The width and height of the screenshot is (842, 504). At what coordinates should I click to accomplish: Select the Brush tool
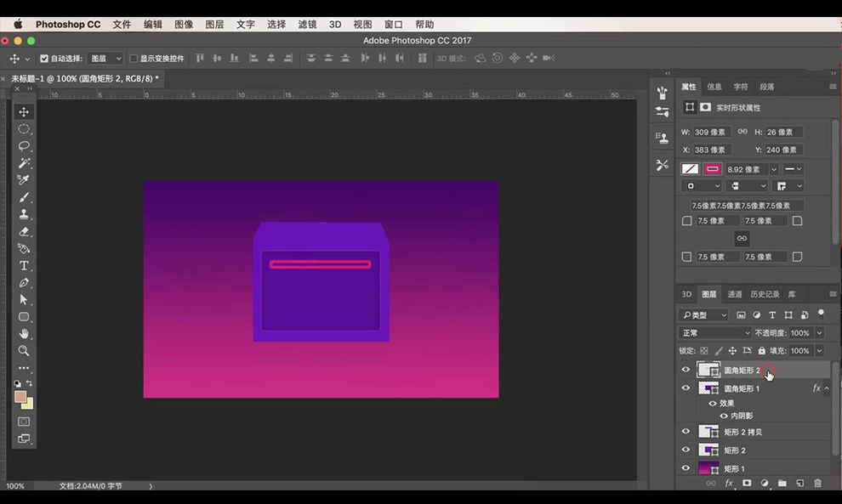pos(24,197)
